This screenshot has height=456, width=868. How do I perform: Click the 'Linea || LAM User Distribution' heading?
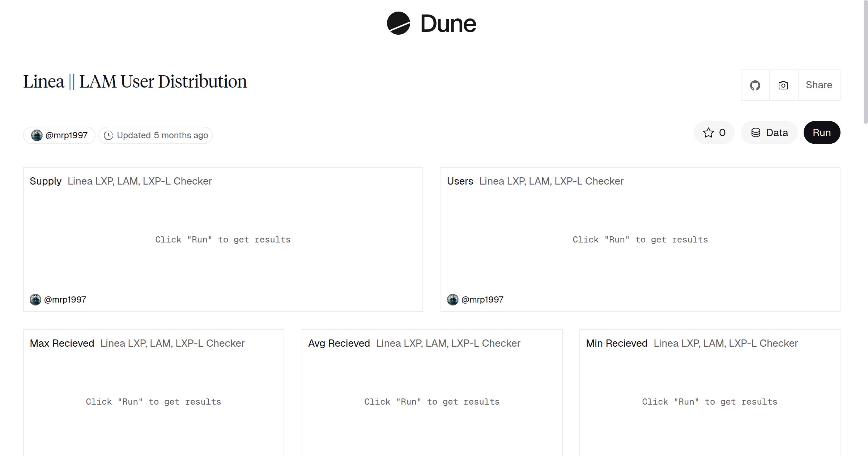[x=135, y=81]
